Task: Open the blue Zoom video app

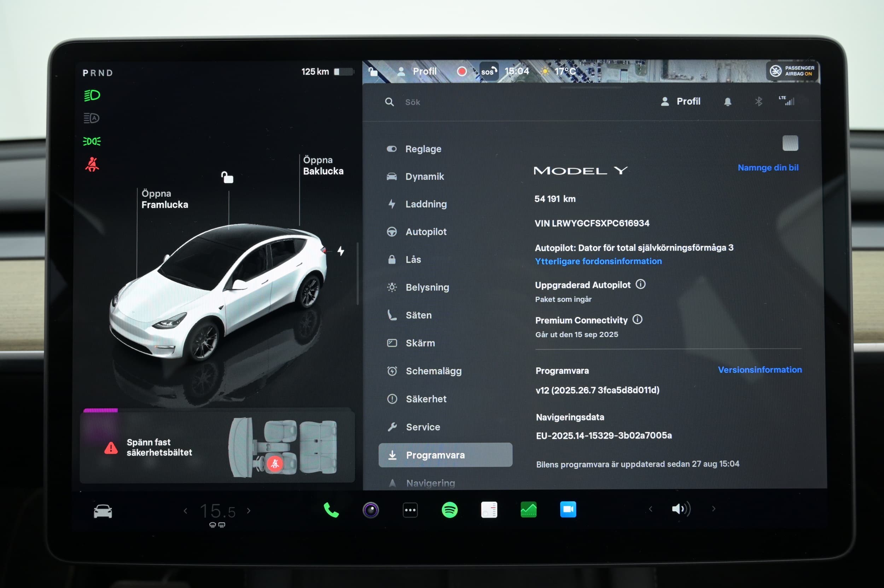Action: pos(568,509)
